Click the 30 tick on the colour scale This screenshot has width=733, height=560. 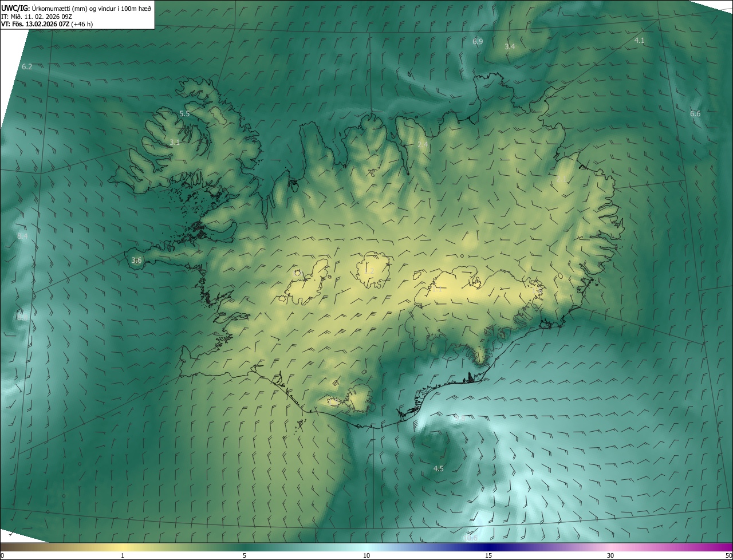610,556
